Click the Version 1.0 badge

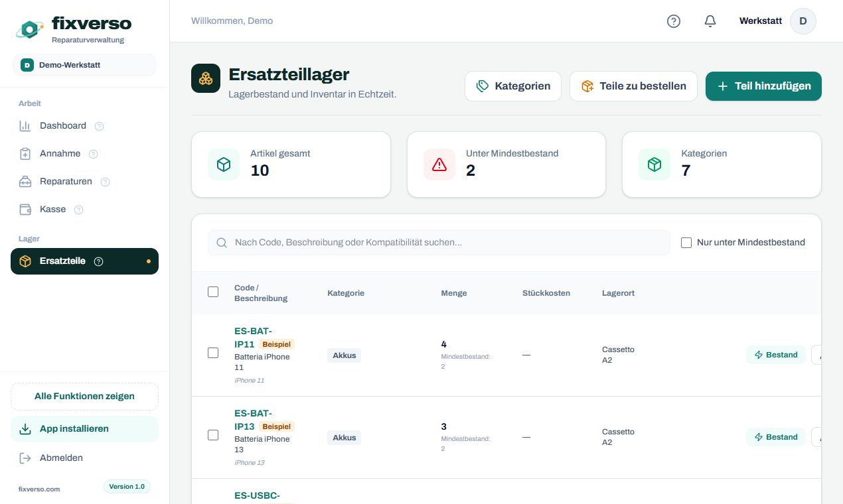pos(127,487)
